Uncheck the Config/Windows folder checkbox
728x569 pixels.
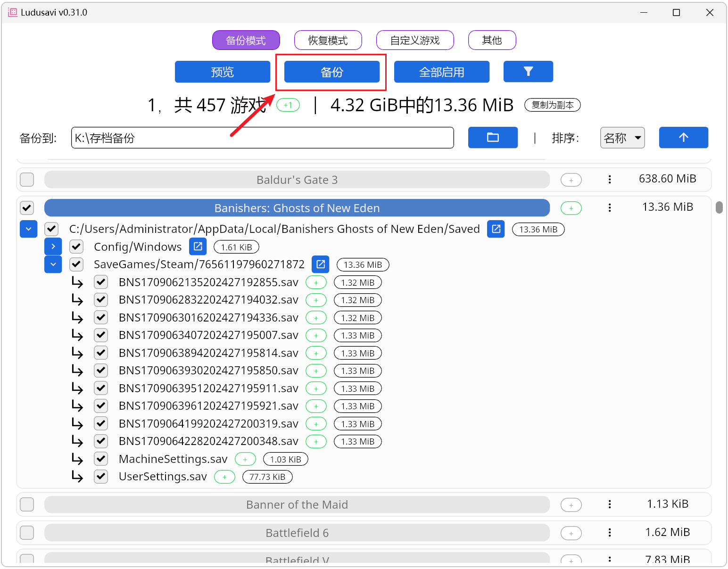pos(76,247)
